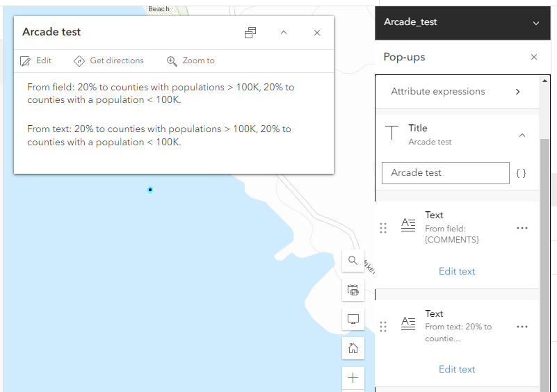Click Get directions in the pop-up

[x=108, y=61]
